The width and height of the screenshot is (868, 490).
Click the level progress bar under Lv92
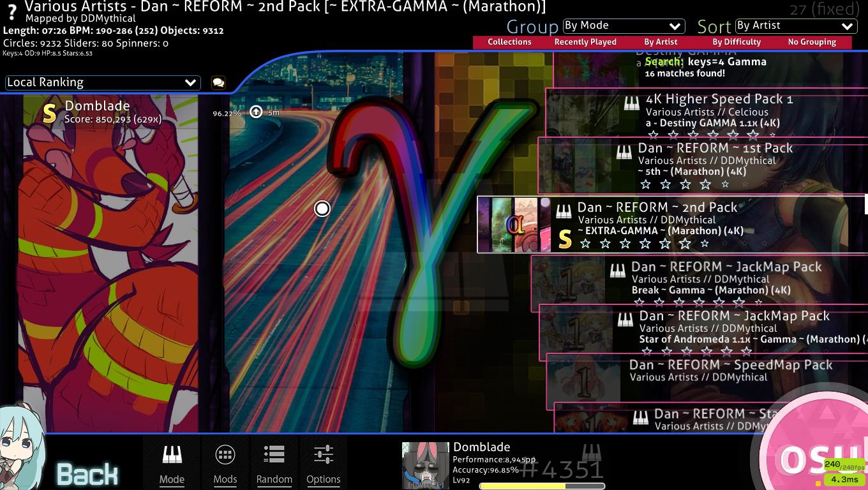542,486
